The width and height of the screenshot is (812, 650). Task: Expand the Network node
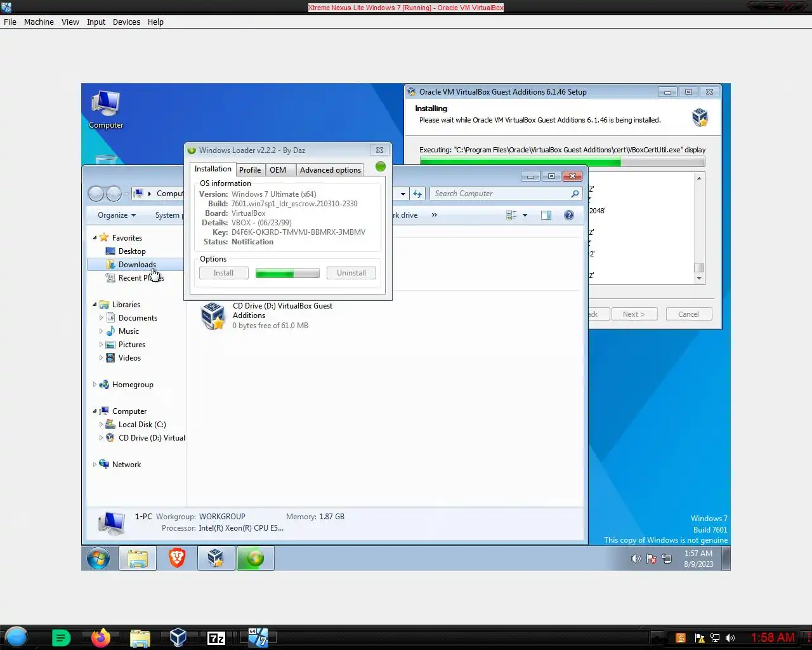[95, 465]
